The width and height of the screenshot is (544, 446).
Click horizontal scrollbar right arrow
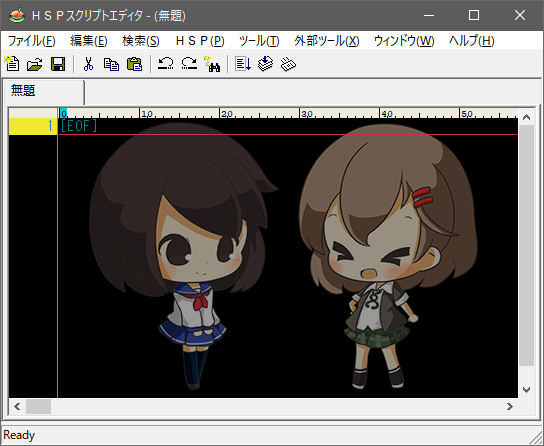click(509, 406)
